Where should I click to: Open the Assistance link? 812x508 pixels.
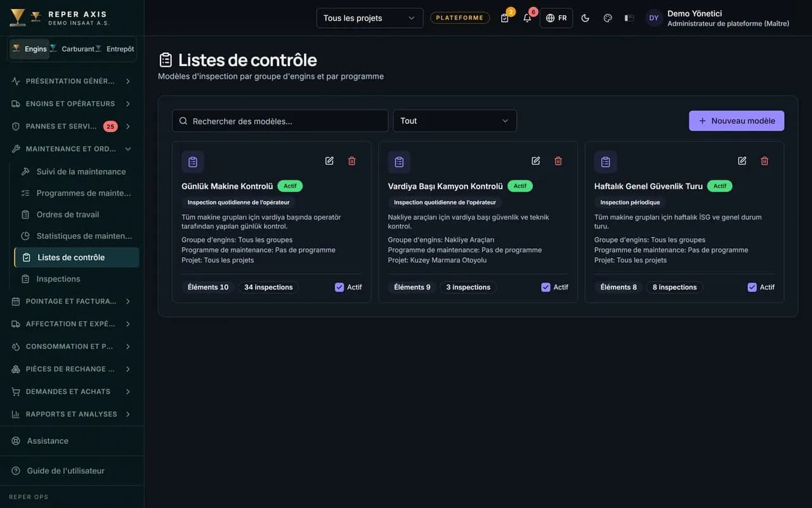click(x=72, y=441)
